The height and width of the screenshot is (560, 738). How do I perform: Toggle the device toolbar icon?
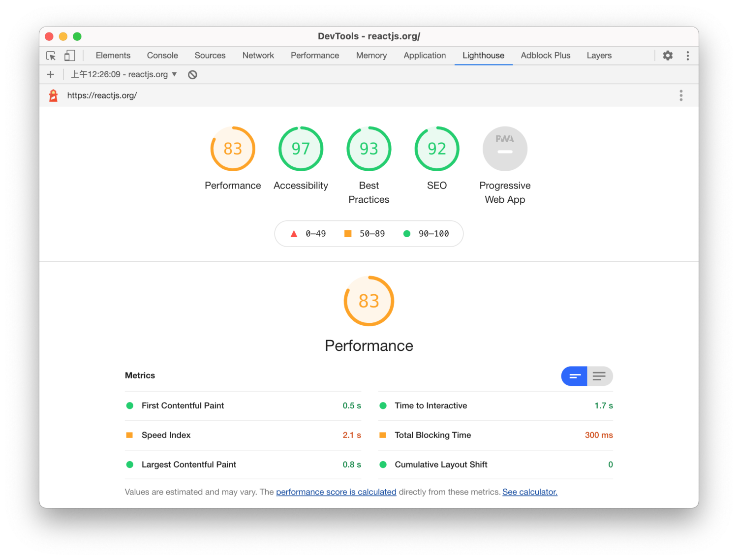(70, 56)
